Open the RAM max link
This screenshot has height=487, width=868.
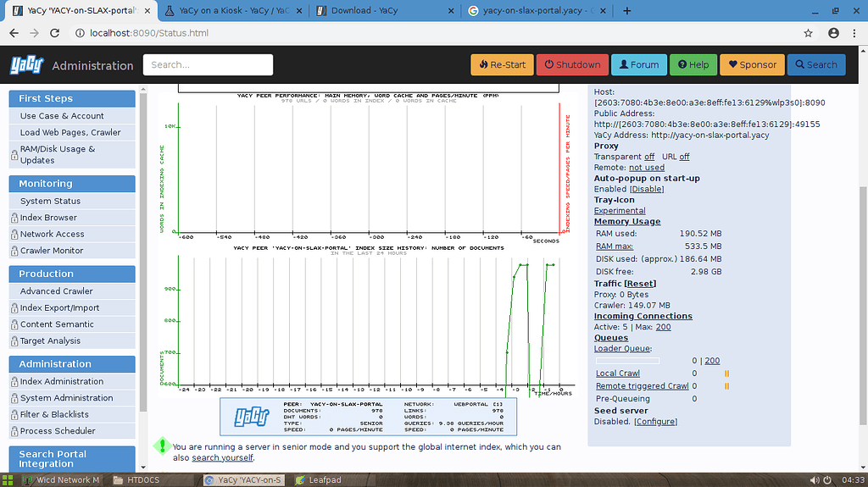pos(615,246)
